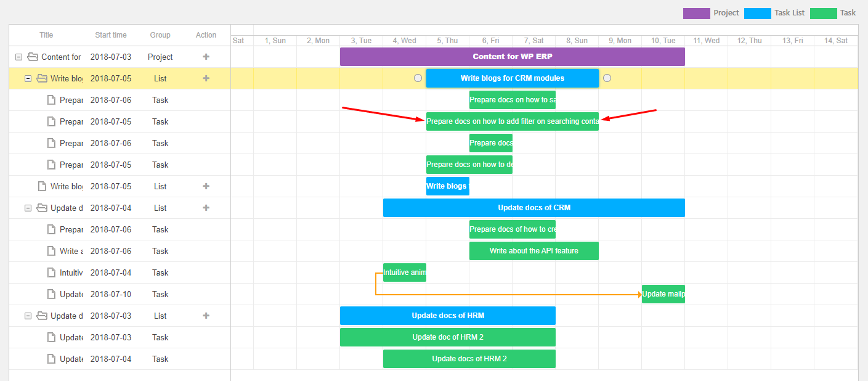Click the Action column header
Image resolution: width=868 pixels, height=381 pixels.
(x=206, y=35)
